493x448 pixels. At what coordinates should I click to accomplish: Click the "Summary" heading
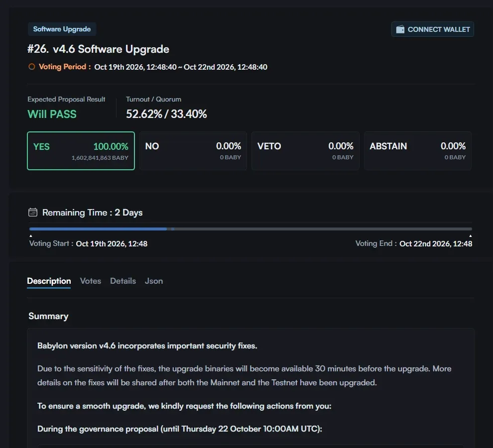pos(48,316)
